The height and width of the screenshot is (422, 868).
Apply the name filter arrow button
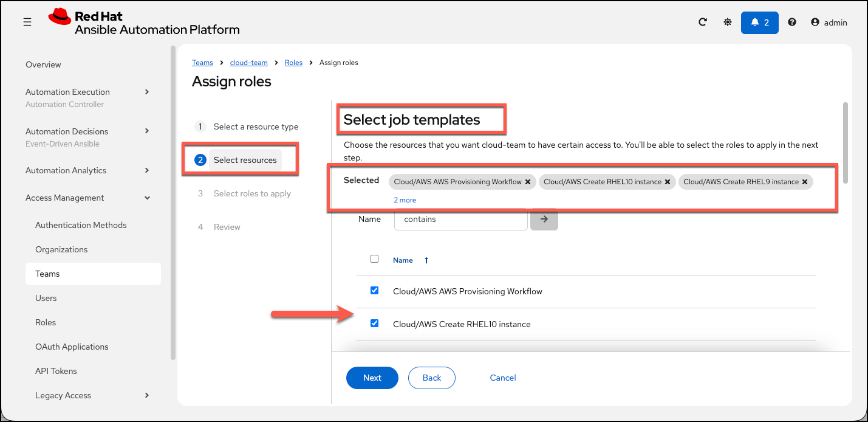click(544, 220)
